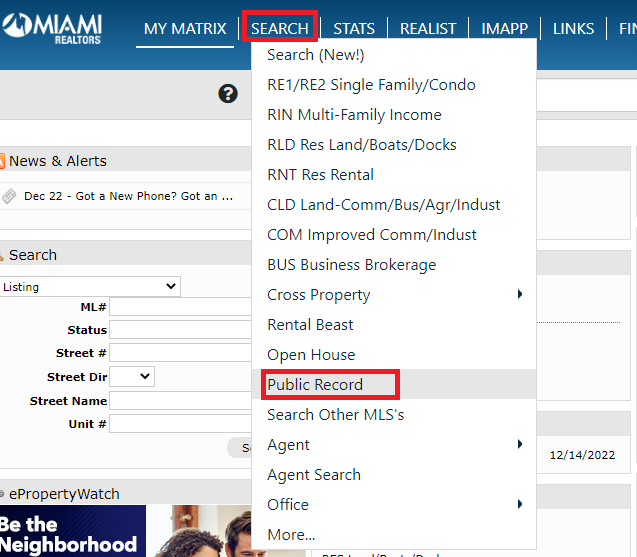
Task: Open the Listing search type dropdown
Action: coord(90,286)
